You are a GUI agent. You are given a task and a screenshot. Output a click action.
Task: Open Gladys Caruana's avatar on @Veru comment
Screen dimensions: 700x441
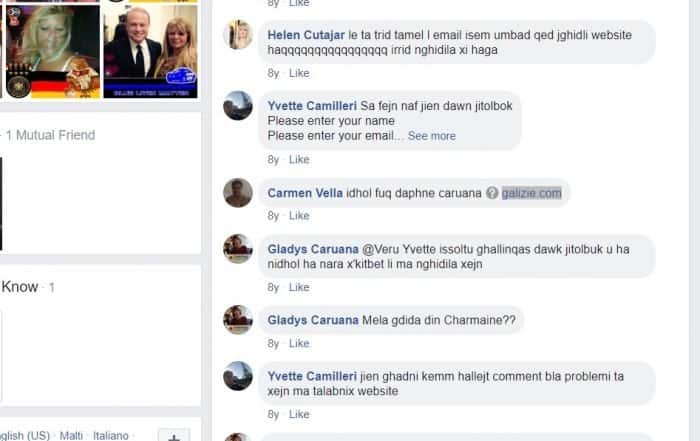[x=238, y=249]
